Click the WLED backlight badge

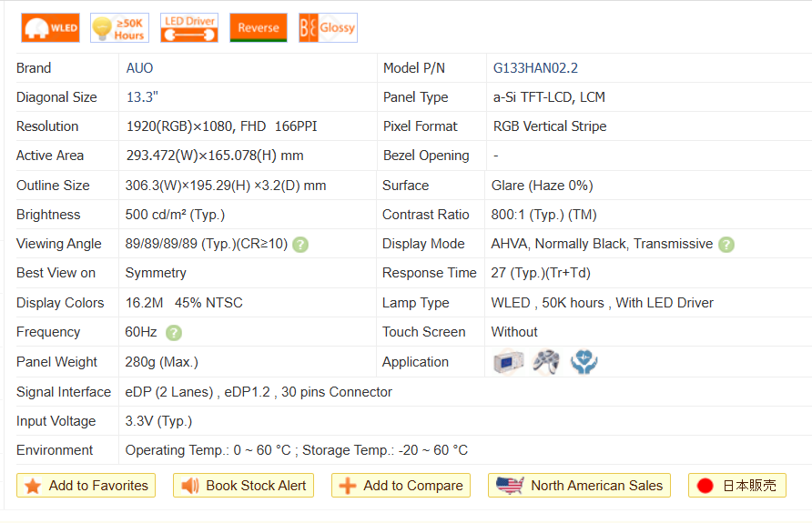point(50,28)
